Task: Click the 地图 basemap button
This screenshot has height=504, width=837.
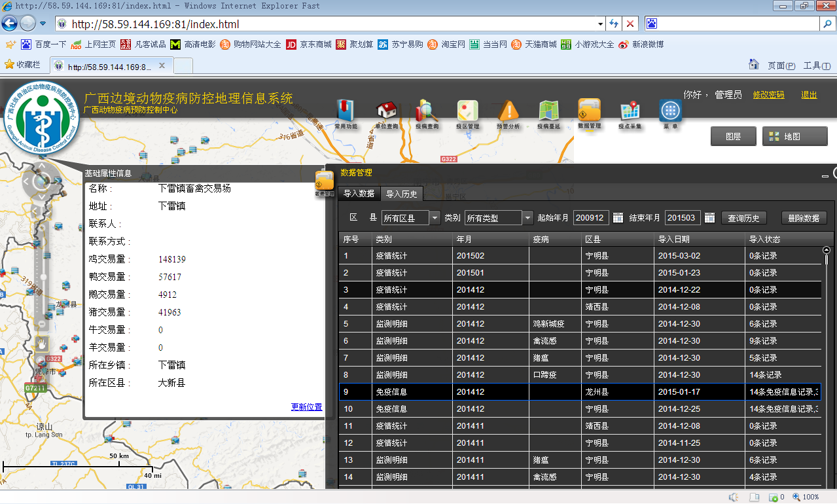Action: pos(794,137)
